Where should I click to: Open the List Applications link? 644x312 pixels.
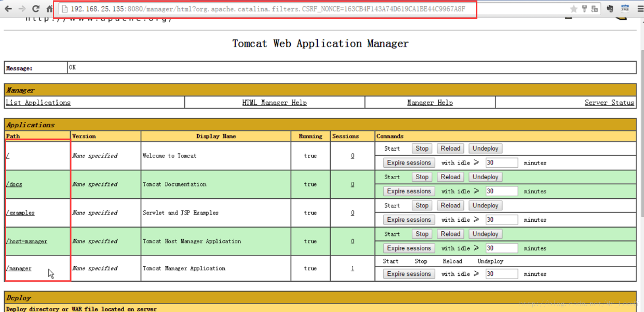point(38,102)
